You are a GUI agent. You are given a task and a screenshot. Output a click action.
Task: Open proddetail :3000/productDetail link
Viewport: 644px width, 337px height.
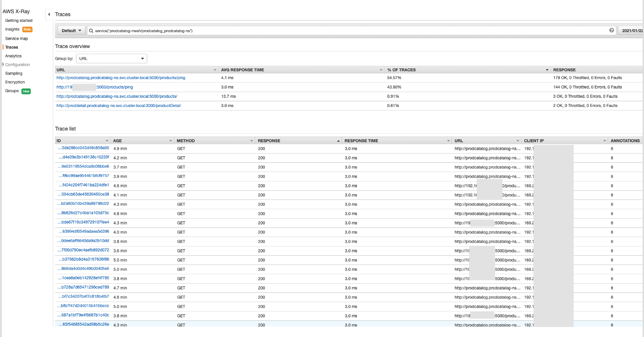pos(118,106)
